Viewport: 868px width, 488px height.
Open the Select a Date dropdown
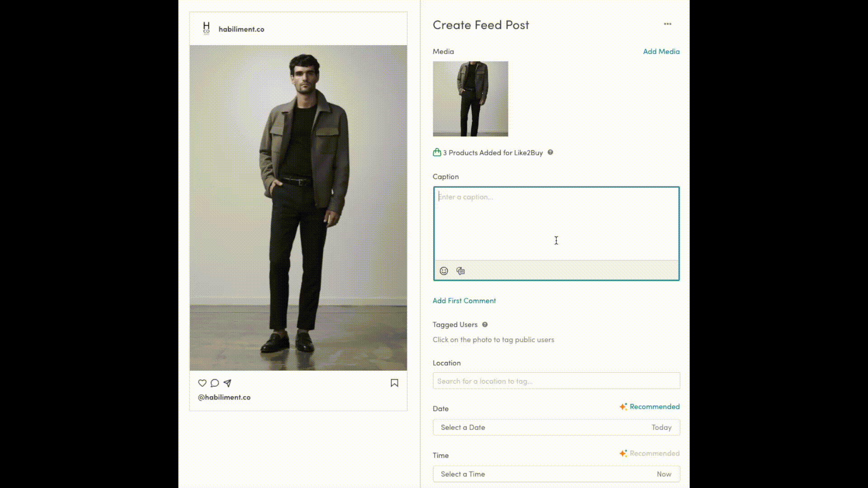coord(556,427)
